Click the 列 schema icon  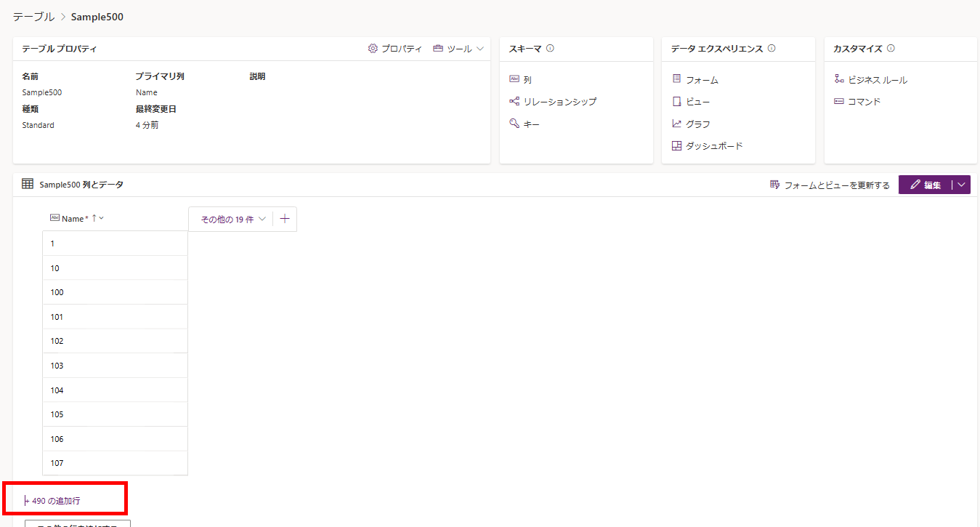[x=514, y=79]
